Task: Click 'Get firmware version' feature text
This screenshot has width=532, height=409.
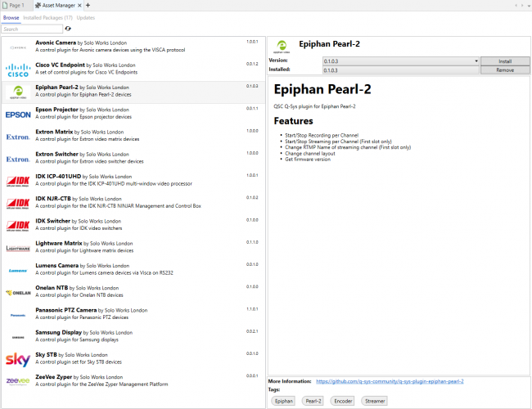Action: 308,159
